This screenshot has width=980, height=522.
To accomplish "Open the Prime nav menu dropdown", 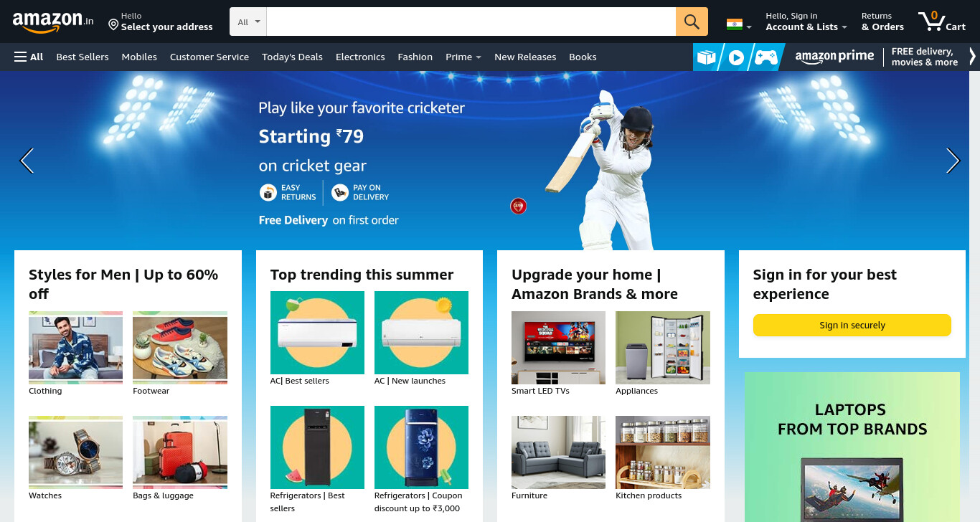I will [x=463, y=57].
